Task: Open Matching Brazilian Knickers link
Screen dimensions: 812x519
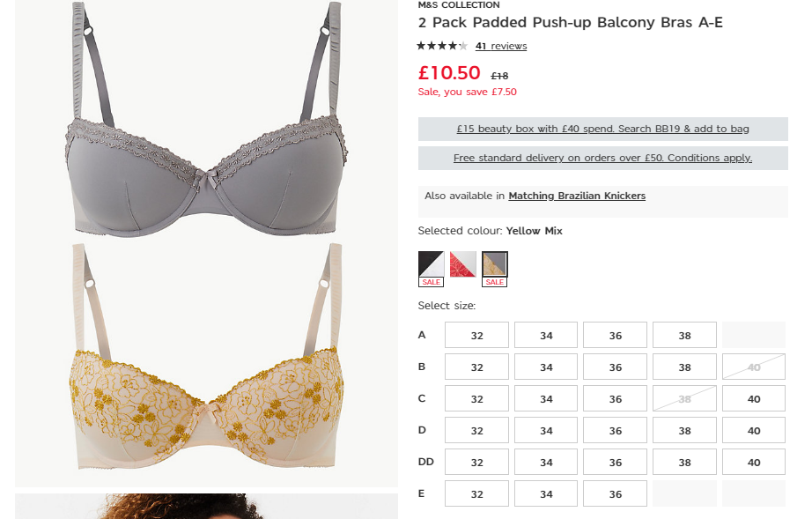Action: tap(577, 196)
